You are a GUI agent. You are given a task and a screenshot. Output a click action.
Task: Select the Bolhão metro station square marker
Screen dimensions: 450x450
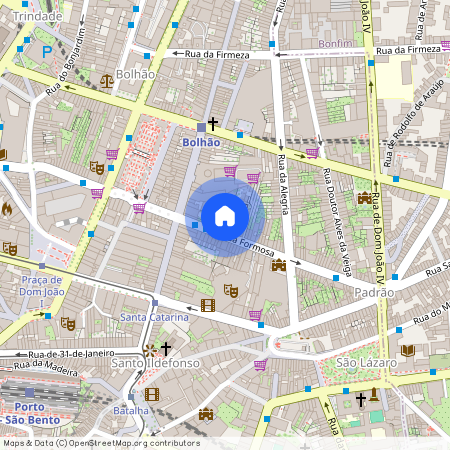click(x=201, y=127)
